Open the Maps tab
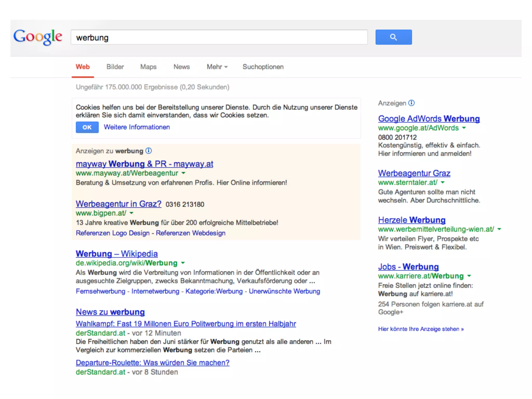This screenshot has height=399, width=532. pyautogui.click(x=148, y=67)
